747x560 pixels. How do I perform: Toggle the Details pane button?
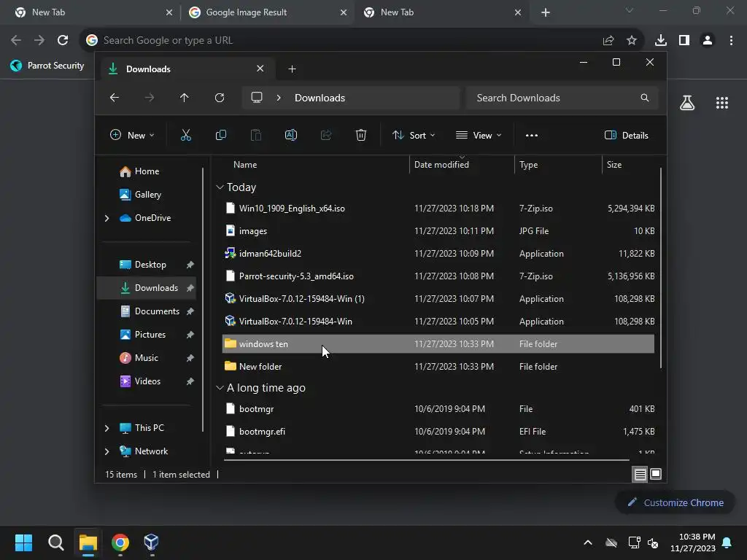626,135
